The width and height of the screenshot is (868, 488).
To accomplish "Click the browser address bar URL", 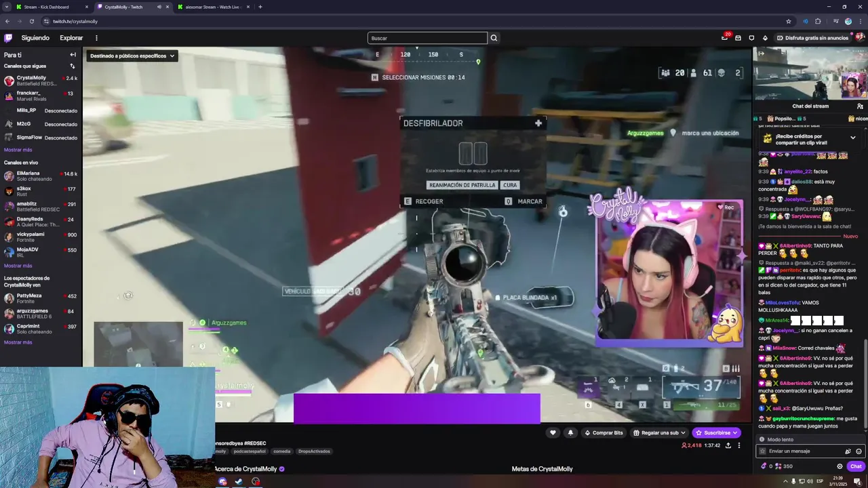I will pyautogui.click(x=75, y=21).
